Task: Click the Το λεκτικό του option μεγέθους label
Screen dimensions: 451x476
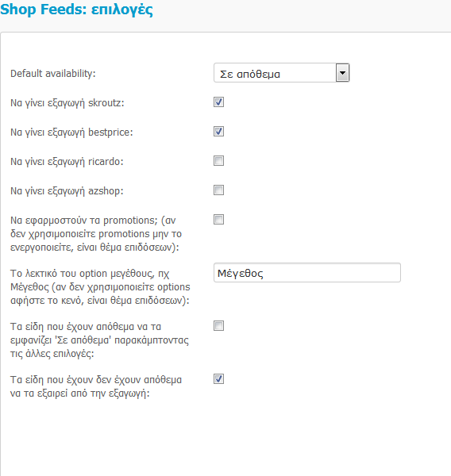Action: (x=100, y=287)
